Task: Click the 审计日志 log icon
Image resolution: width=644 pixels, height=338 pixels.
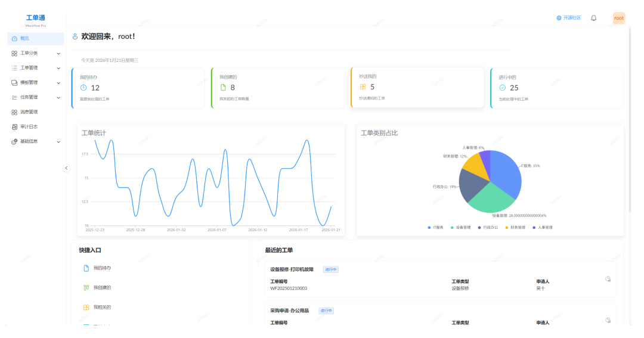Action: (x=14, y=127)
